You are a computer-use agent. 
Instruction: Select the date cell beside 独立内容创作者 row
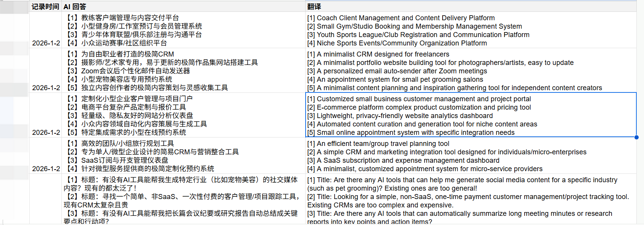[x=46, y=87]
